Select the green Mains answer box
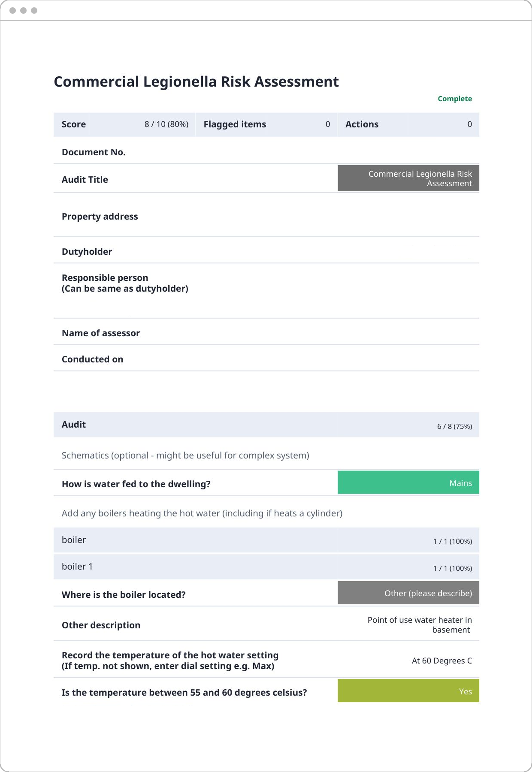532x772 pixels. pos(408,483)
